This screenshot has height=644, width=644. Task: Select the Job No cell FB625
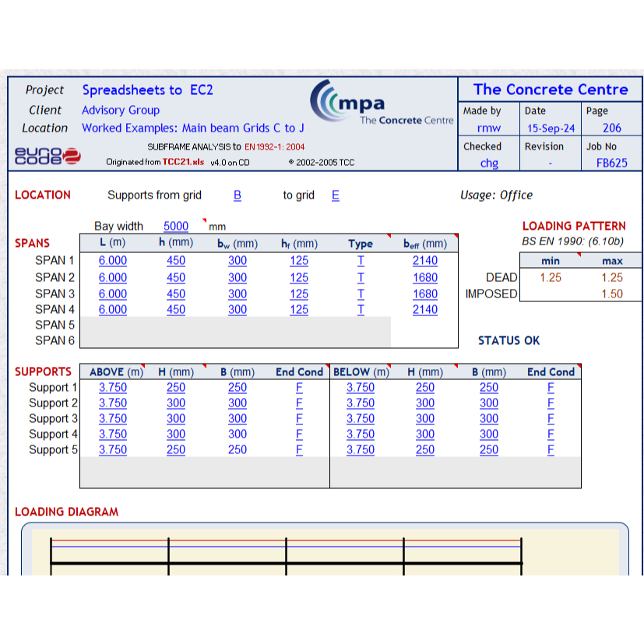(612, 163)
